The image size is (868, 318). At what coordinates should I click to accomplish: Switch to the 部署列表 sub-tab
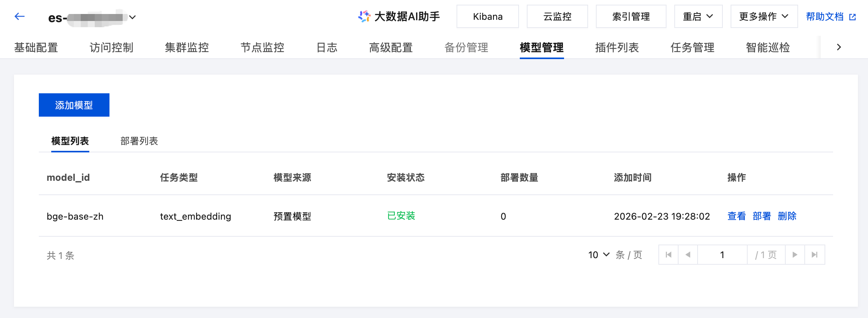pyautogui.click(x=139, y=141)
